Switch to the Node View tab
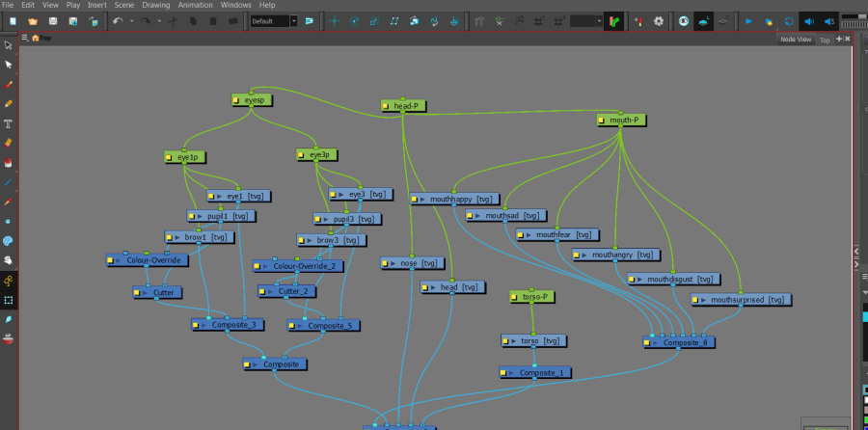Viewport: 868px width, 430px height. coord(796,40)
